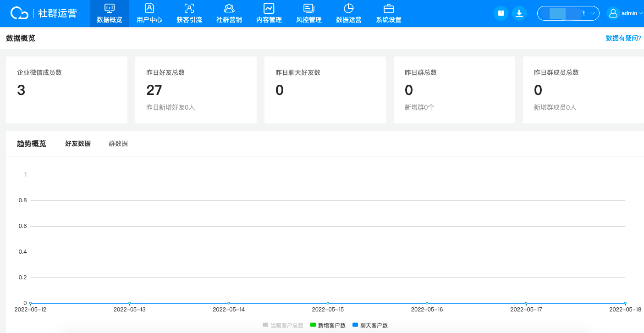Viewport: 644px width, 333px height.
Task: Click the 新增群0个 text
Action: tap(419, 107)
